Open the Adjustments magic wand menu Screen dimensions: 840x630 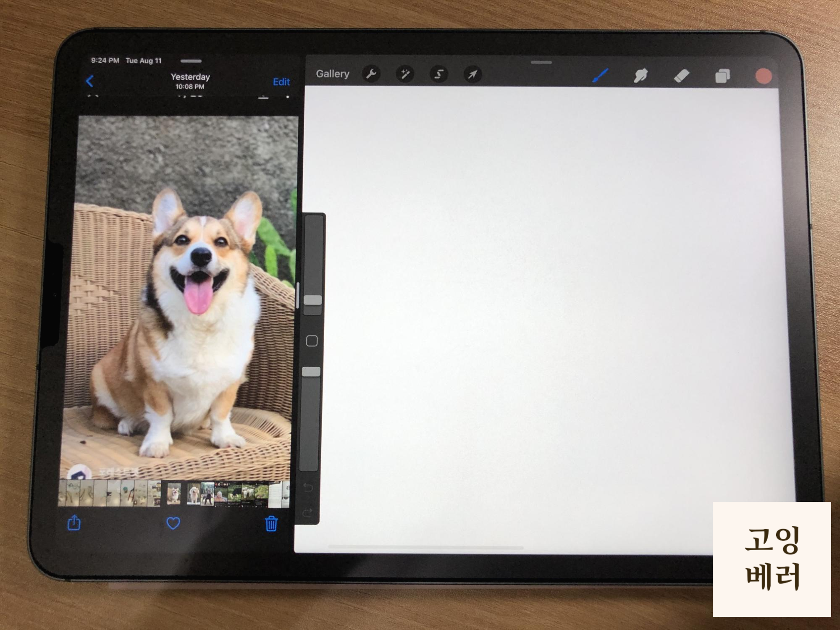tap(405, 74)
